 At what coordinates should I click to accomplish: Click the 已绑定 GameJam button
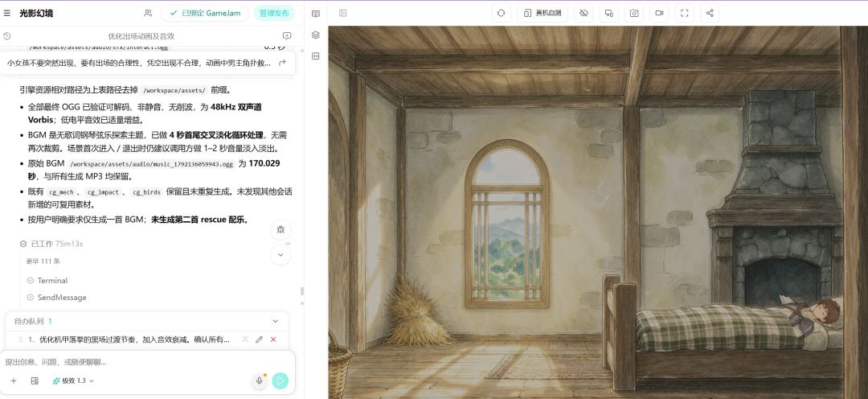tap(205, 13)
